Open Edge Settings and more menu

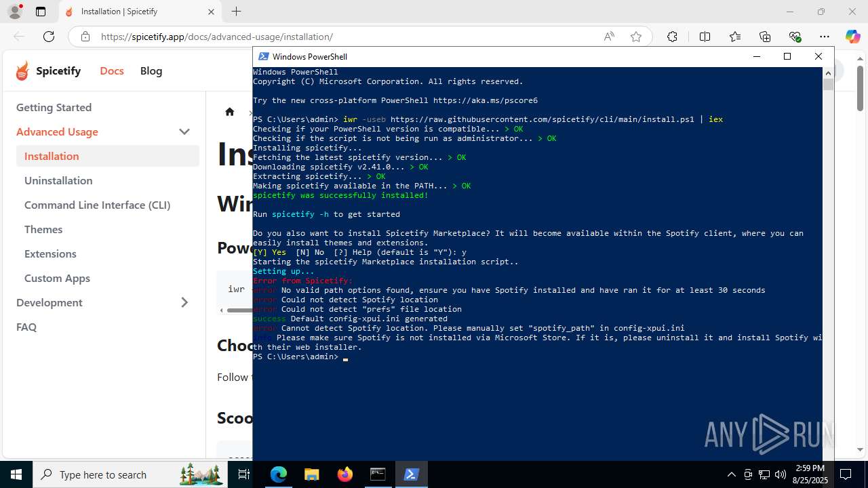pos(825,37)
